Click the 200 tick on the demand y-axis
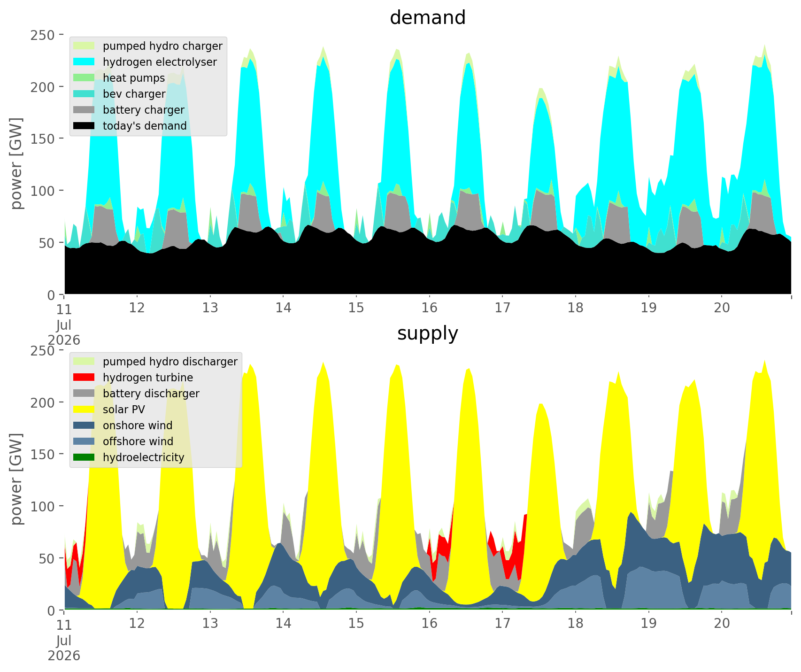801x672 pixels. [x=43, y=87]
